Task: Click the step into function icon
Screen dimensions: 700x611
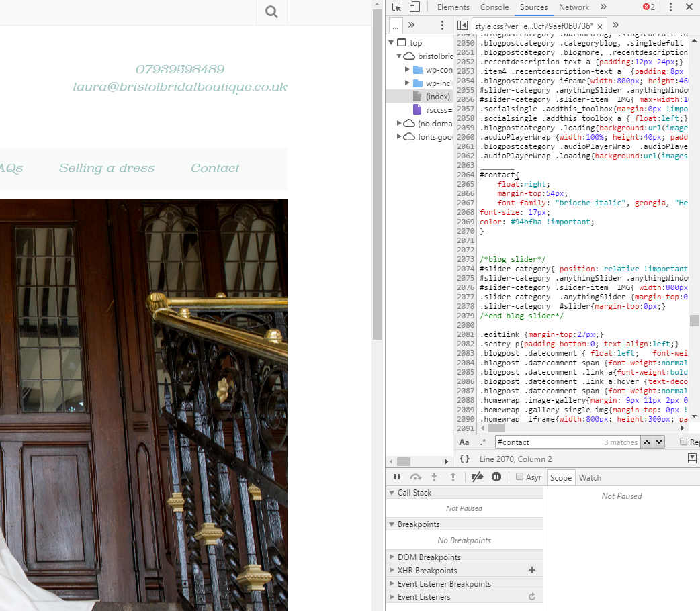Action: (435, 477)
